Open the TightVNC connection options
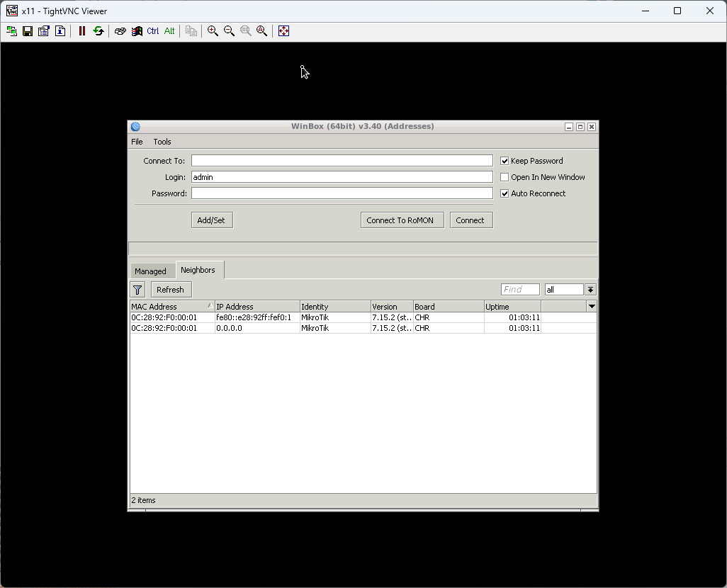The image size is (727, 588). [x=43, y=30]
